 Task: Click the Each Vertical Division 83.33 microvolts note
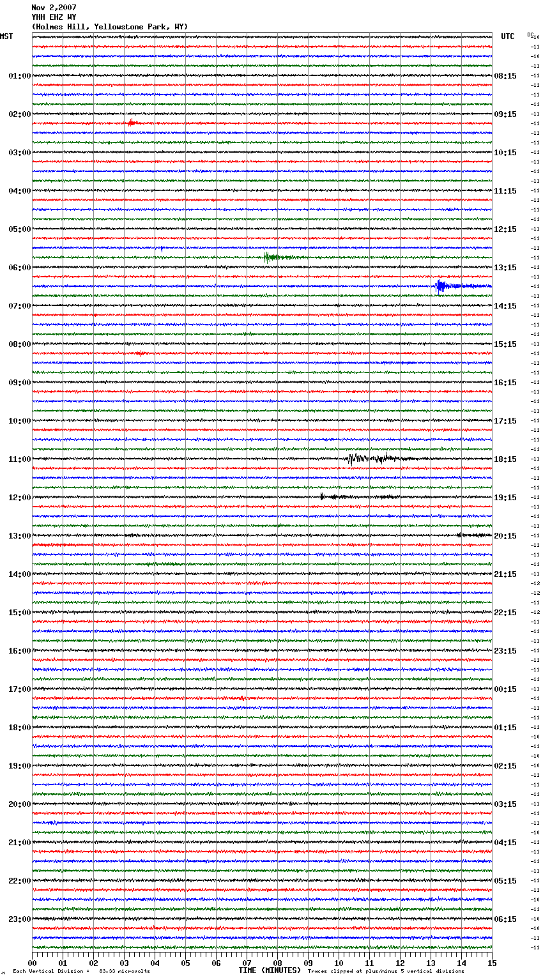click(x=82, y=971)
